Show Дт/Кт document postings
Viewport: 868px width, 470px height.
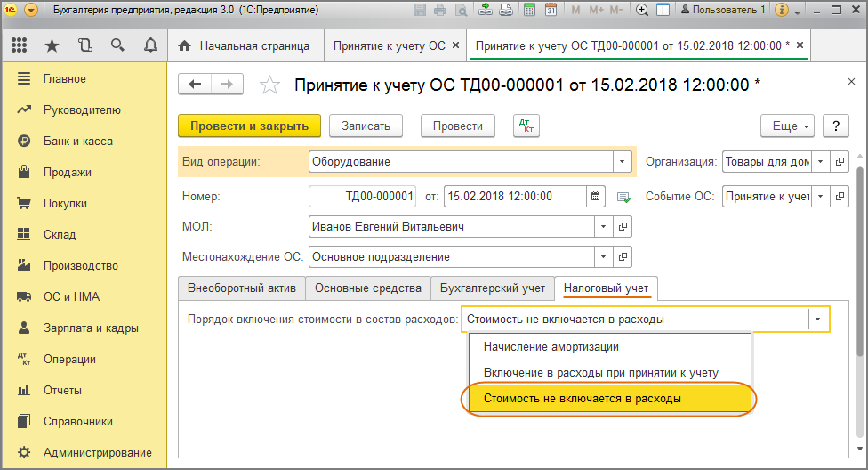pos(526,126)
